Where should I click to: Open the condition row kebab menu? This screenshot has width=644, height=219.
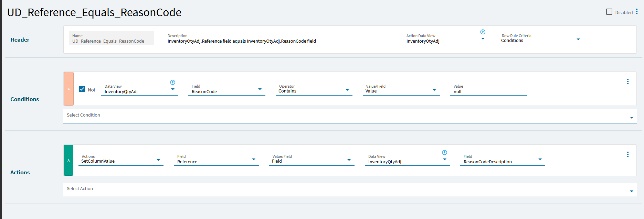click(x=628, y=81)
